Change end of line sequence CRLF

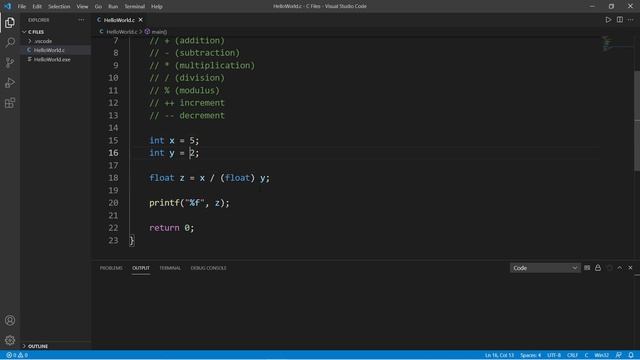(x=572, y=355)
